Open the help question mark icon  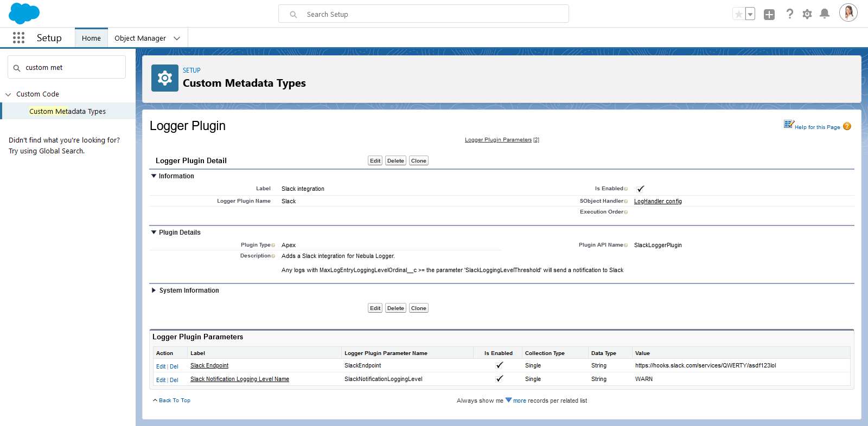pyautogui.click(x=790, y=14)
